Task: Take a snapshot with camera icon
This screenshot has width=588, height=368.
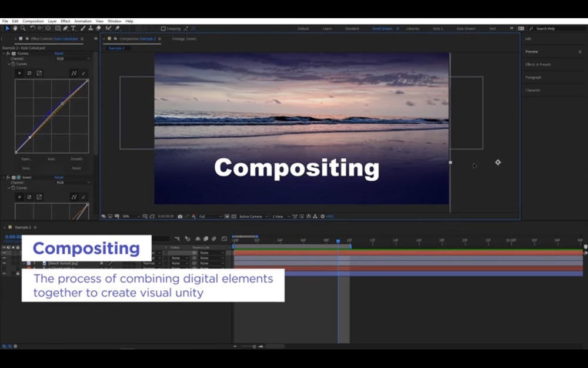Action: click(180, 217)
